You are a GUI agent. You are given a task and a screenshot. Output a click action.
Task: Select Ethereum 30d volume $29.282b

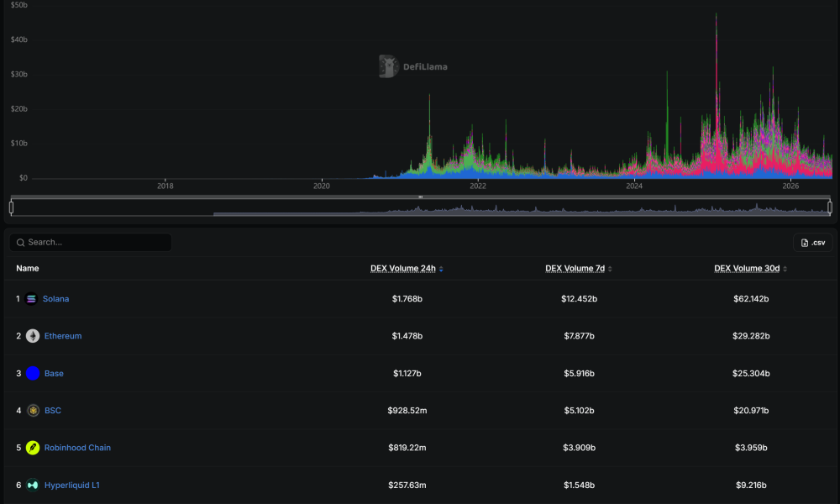click(x=751, y=336)
